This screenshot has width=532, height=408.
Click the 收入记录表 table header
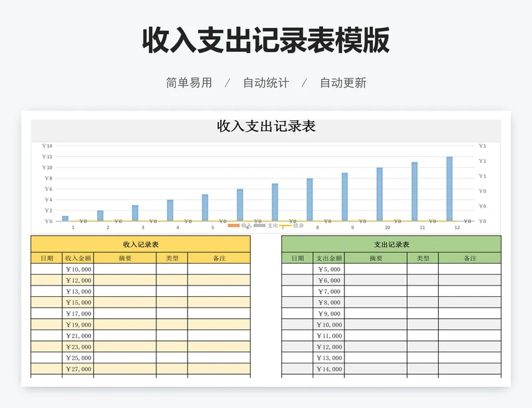[140, 244]
